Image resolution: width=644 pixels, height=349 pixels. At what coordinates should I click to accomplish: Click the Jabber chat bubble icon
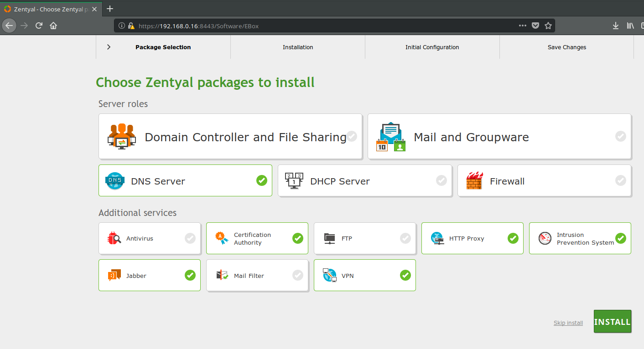pyautogui.click(x=114, y=276)
